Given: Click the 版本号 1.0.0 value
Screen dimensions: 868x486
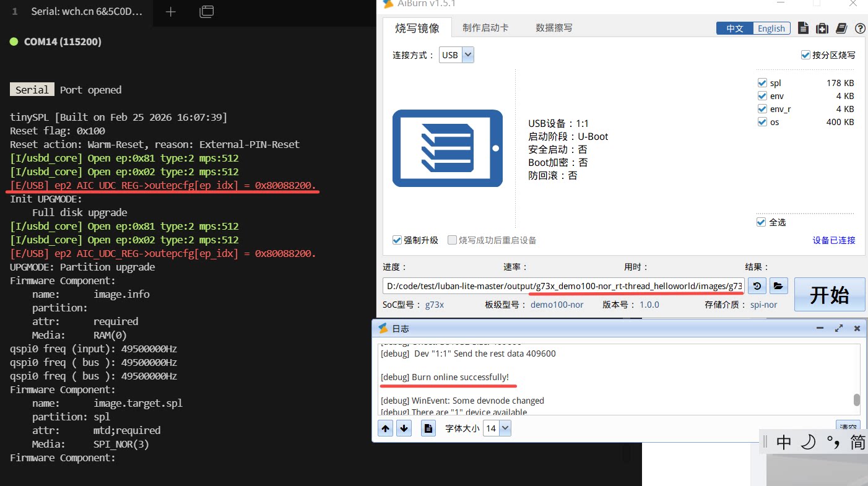Looking at the screenshot, I should point(649,305).
